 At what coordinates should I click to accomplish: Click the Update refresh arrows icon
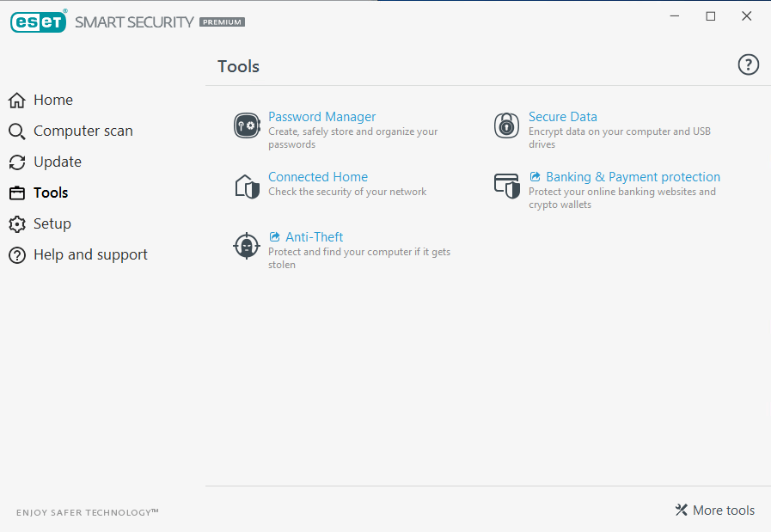[16, 162]
